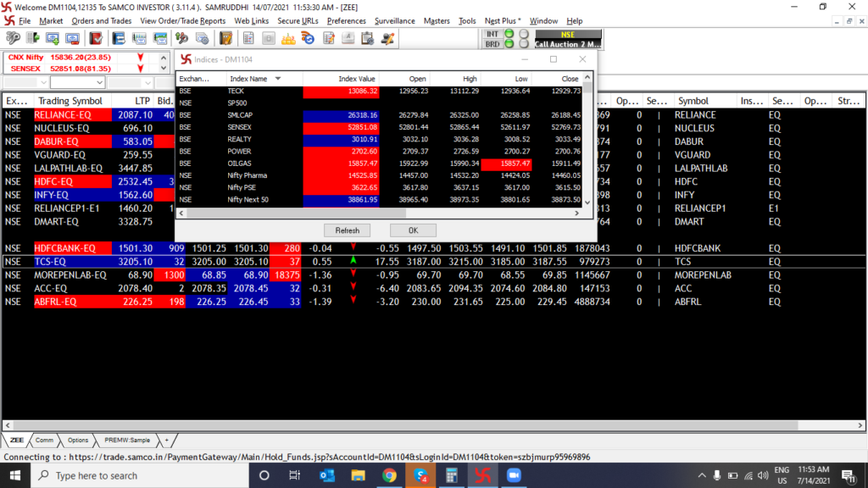Click the gold bars toolbar icon
868x488 pixels.
pyautogui.click(x=288, y=38)
